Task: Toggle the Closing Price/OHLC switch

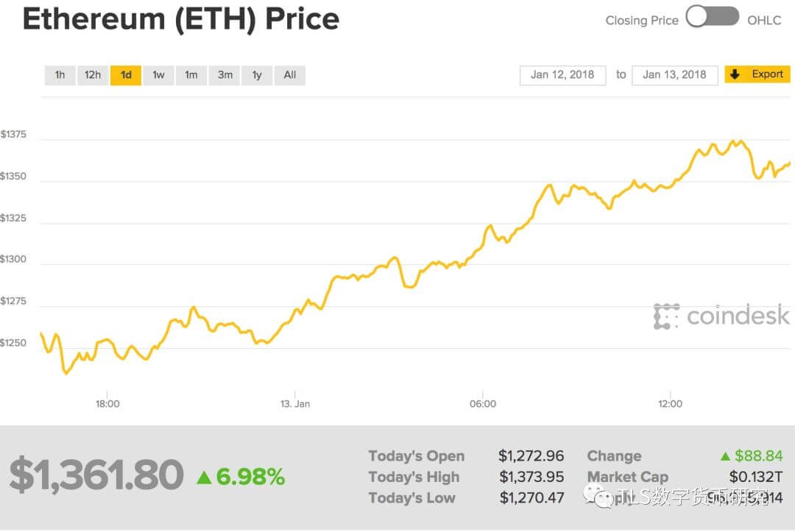Action: click(x=712, y=18)
